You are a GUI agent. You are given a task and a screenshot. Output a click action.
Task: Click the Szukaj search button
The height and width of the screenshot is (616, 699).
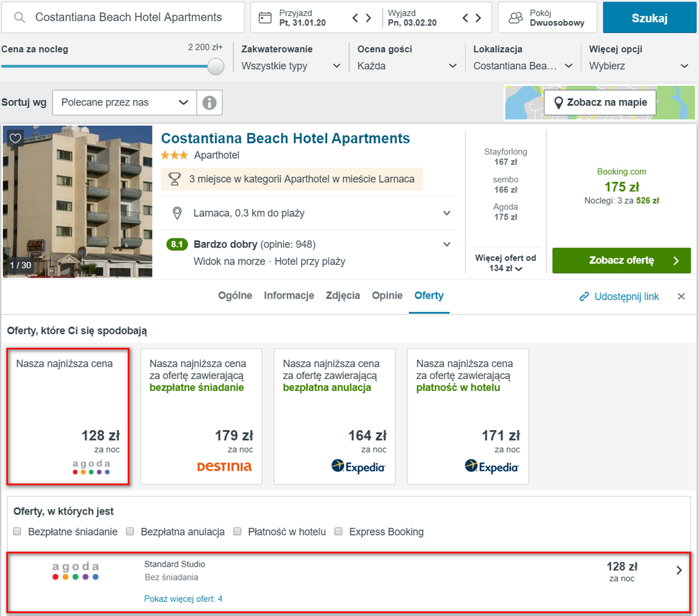pyautogui.click(x=649, y=18)
